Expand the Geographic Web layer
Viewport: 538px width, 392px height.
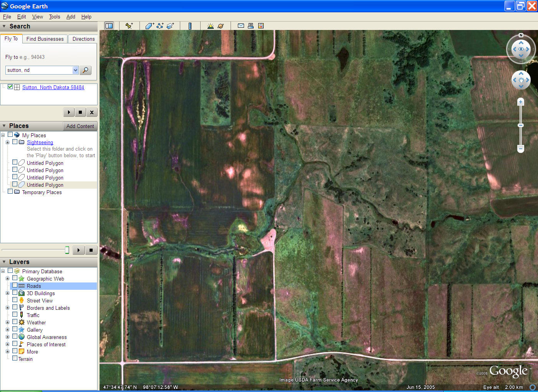point(7,278)
